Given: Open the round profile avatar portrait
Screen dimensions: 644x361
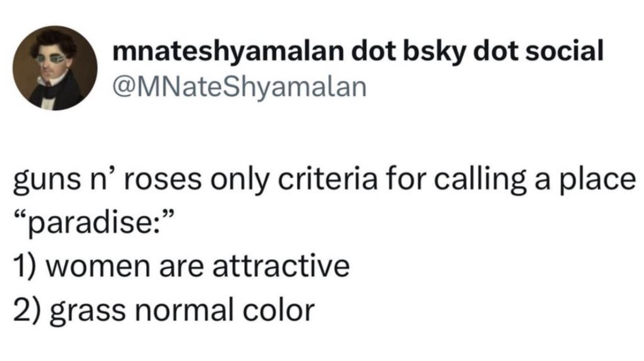Looking at the screenshot, I should pos(55,68).
